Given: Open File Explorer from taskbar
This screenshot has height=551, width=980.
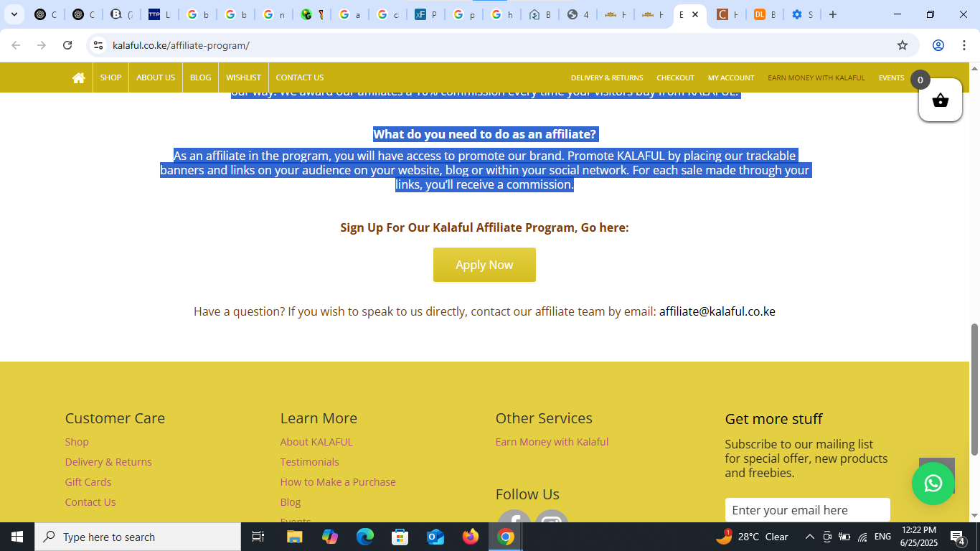Looking at the screenshot, I should 295,537.
